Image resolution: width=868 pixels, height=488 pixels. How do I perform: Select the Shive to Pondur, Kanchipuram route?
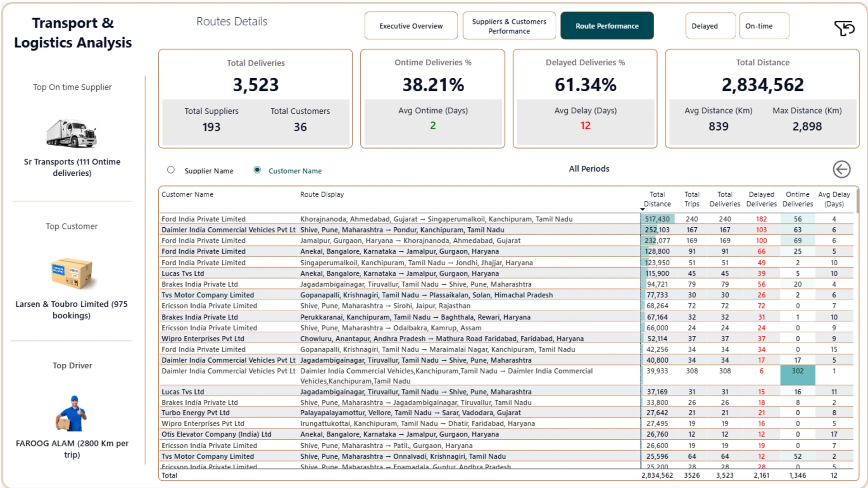point(506,230)
